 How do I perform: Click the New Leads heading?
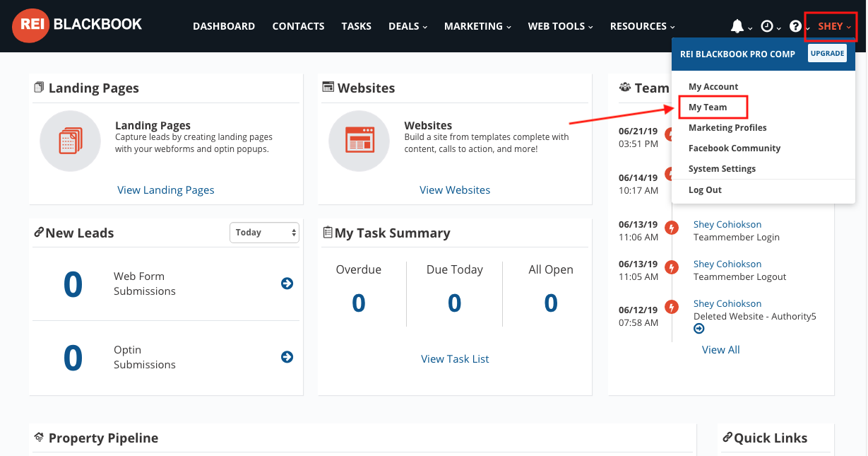(x=79, y=233)
